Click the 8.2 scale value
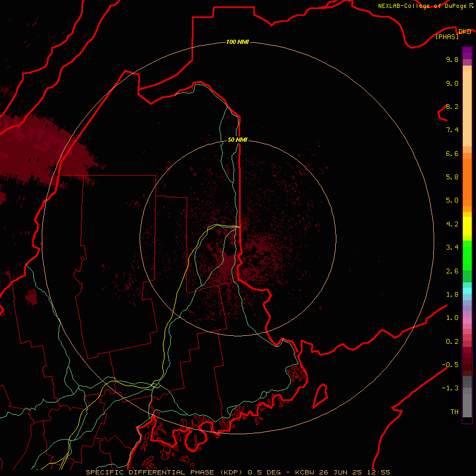This screenshot has height=476, width=476. click(x=452, y=106)
